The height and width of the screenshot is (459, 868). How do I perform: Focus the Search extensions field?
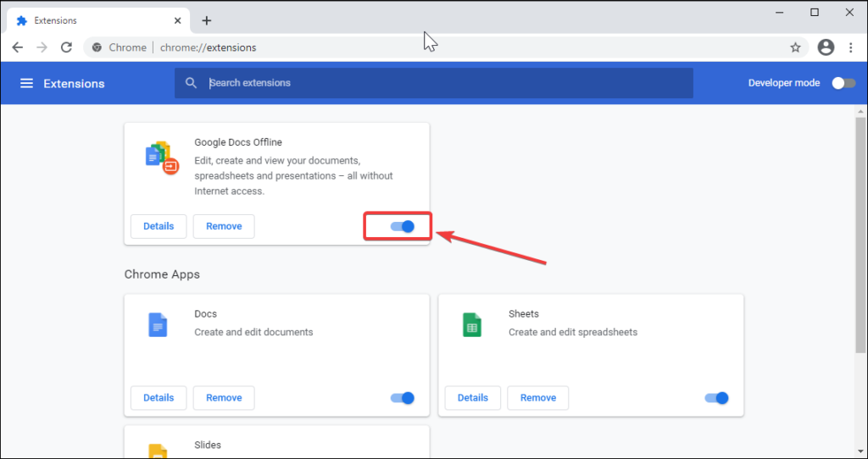[x=434, y=83]
